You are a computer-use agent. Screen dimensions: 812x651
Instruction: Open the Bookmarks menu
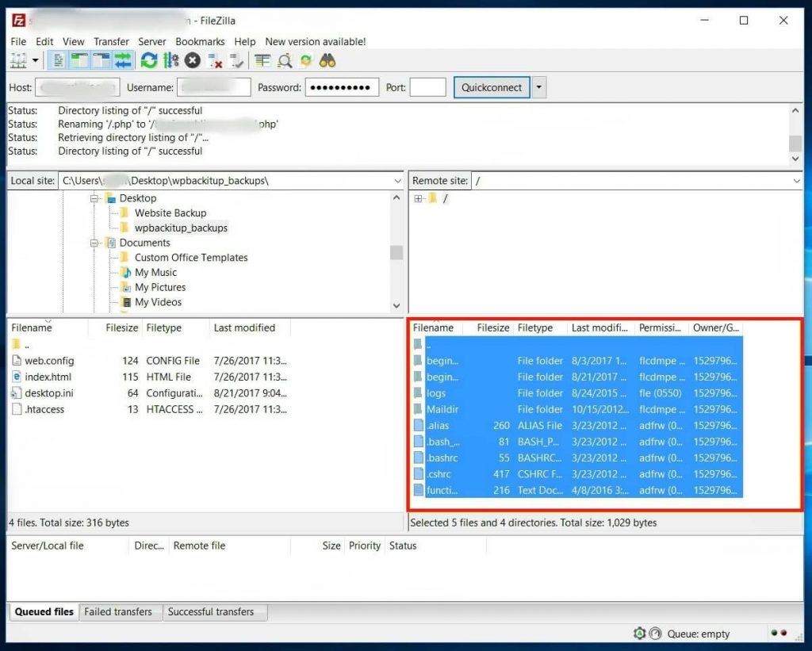[200, 41]
